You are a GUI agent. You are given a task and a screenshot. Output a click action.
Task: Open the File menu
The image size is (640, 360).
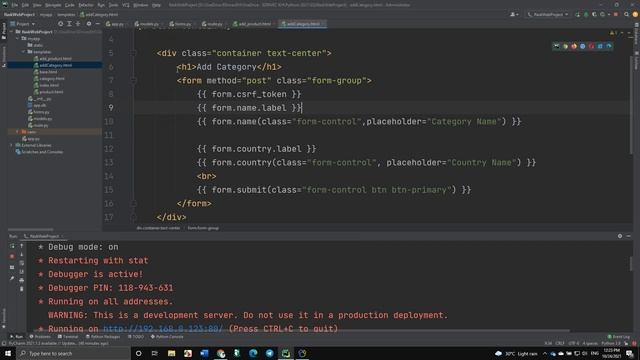pos(15,5)
